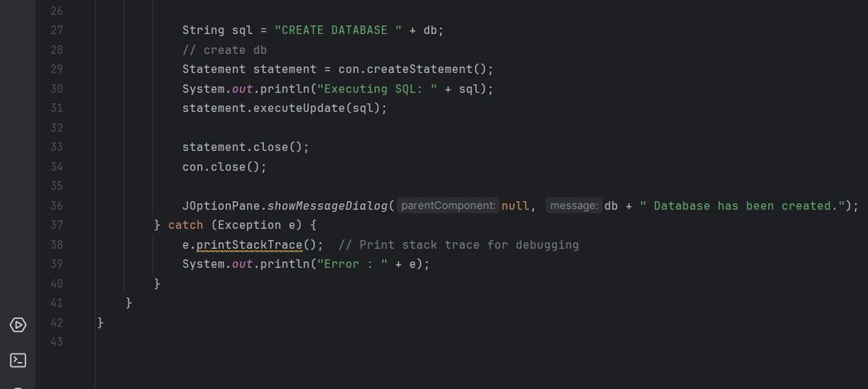Image resolution: width=868 pixels, height=389 pixels.
Task: Click the parentComponent: inlay hint
Action: coord(448,206)
